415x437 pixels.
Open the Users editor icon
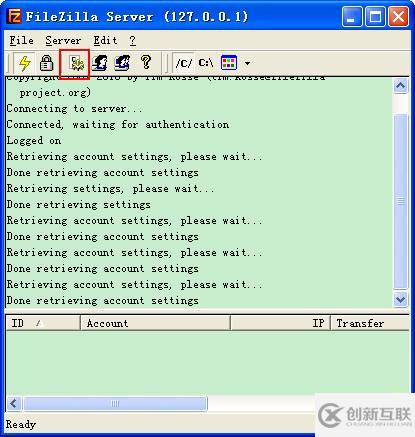tap(100, 63)
